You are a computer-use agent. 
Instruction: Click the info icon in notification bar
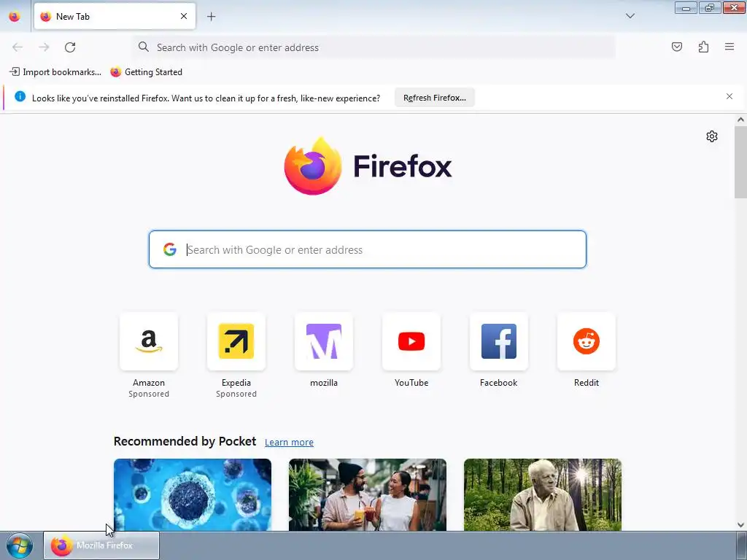coord(20,97)
